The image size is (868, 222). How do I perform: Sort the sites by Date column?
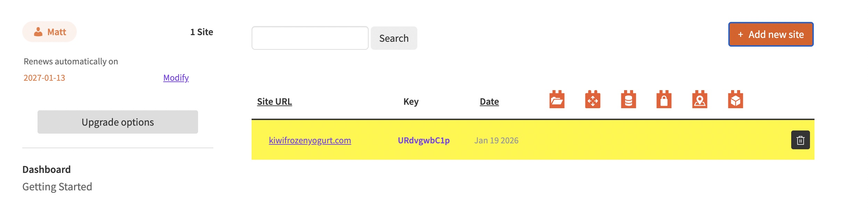coord(489,102)
